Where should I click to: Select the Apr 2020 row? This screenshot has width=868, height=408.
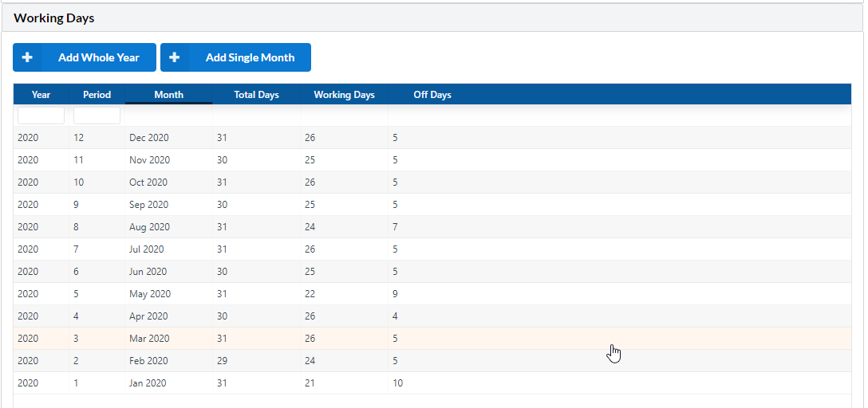pos(432,316)
